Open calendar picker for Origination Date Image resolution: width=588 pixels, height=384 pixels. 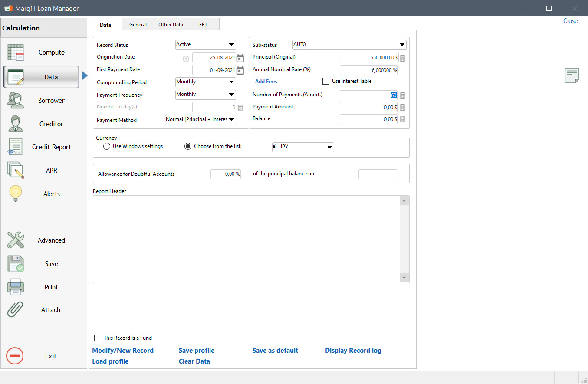click(x=240, y=58)
